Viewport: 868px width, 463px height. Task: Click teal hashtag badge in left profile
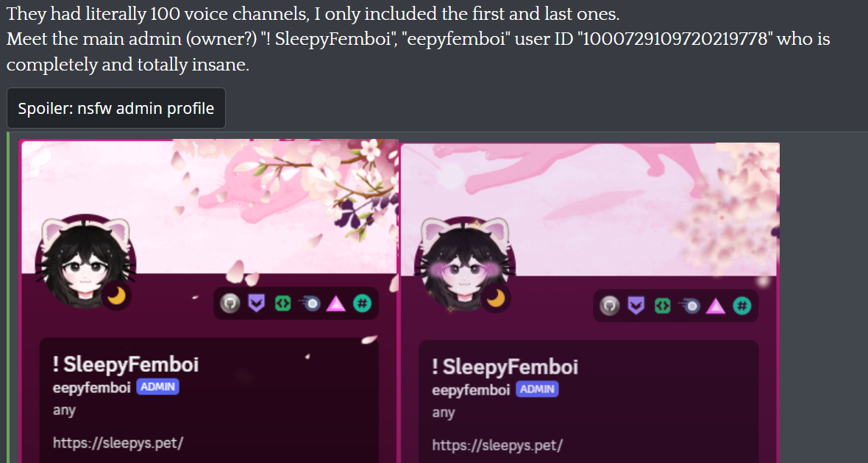[x=362, y=303]
